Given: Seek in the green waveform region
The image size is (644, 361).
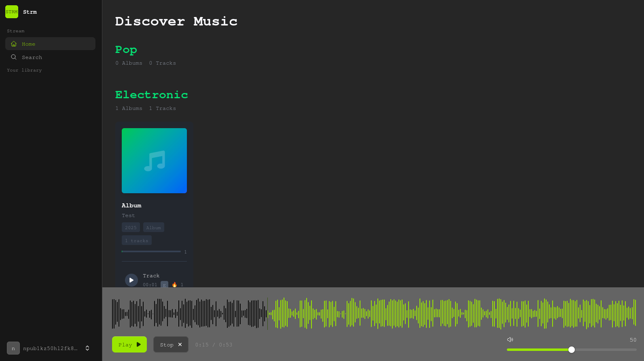Looking at the screenshot, I should (445, 313).
